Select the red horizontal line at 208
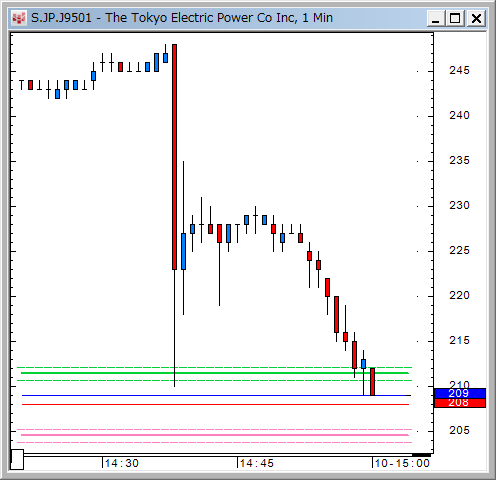496x480 pixels. [216, 405]
